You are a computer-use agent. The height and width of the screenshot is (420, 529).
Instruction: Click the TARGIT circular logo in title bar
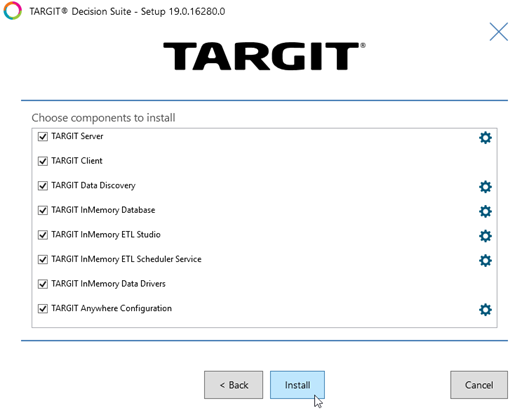coord(12,11)
